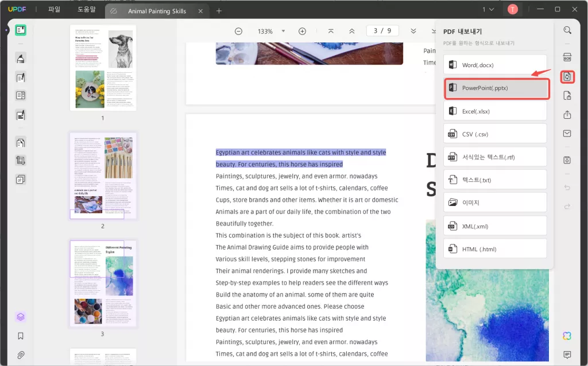Export as XML(.xml)
The height and width of the screenshot is (366, 588).
(495, 226)
